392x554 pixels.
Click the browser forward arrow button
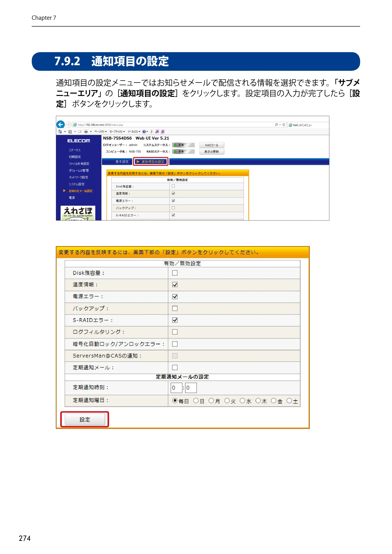69,125
